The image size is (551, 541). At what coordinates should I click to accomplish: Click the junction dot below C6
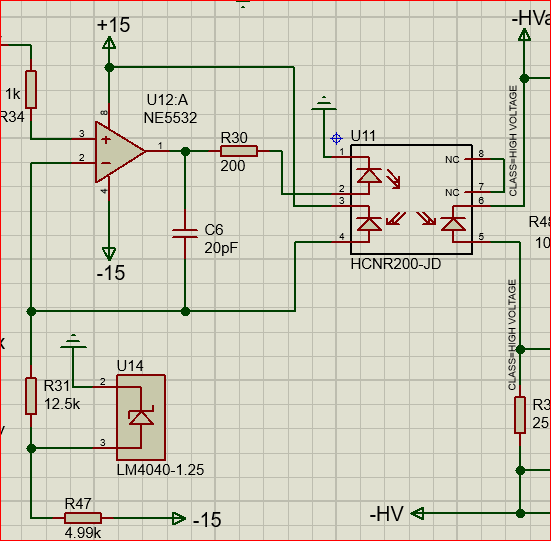click(185, 311)
